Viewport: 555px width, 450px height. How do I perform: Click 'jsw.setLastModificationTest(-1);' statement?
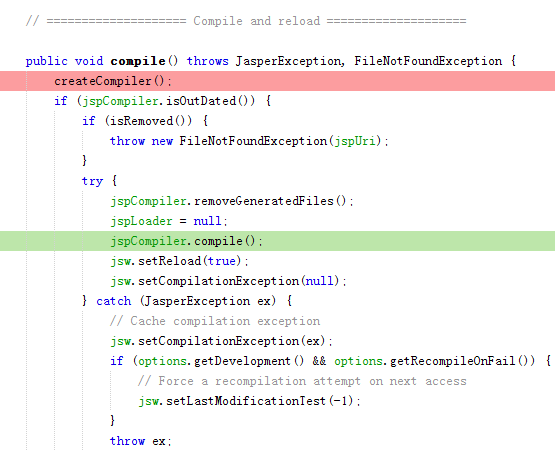[250, 401]
